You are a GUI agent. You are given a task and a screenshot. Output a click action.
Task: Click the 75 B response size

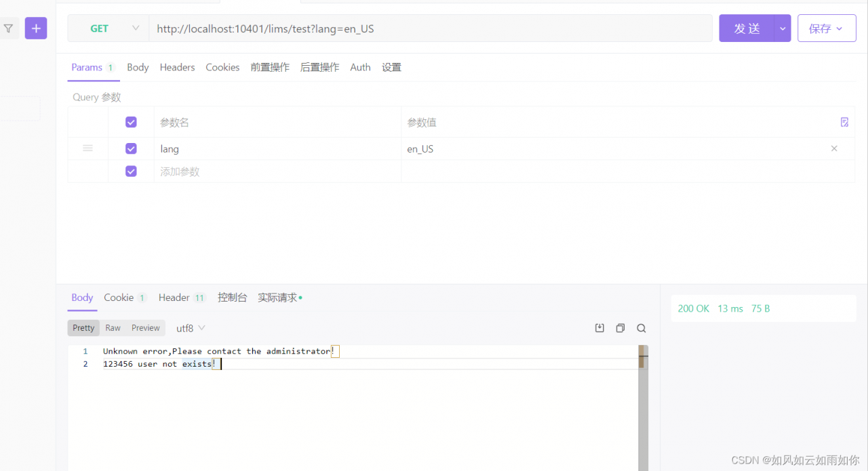760,308
